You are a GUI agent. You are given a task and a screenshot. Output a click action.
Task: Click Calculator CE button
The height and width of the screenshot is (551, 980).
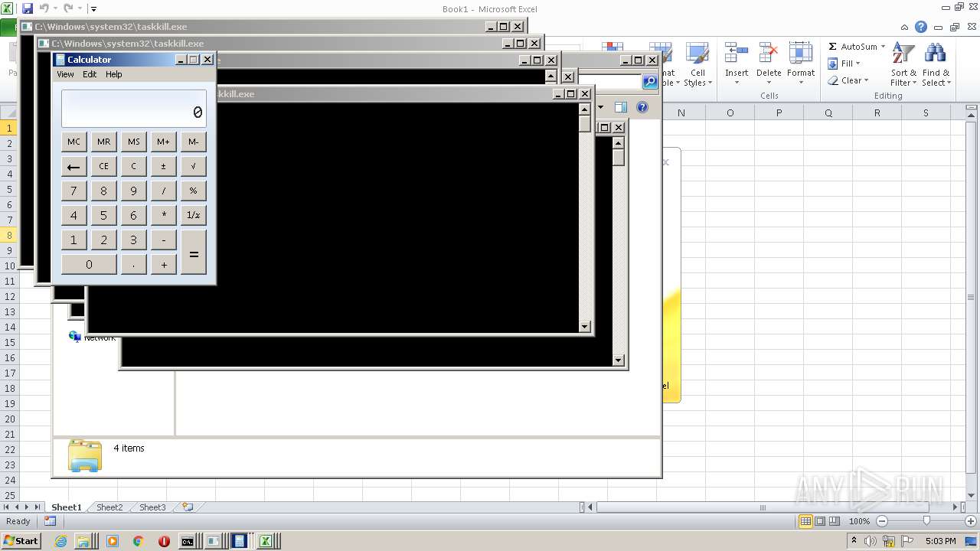[103, 166]
